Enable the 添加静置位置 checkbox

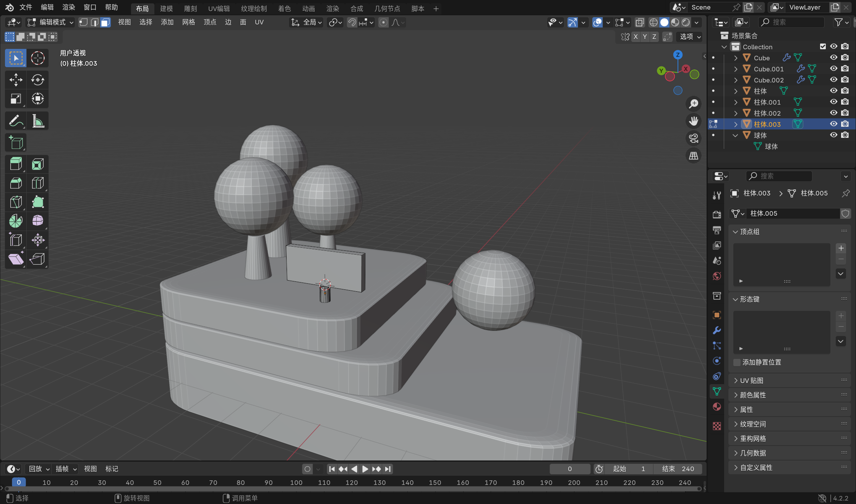tap(737, 362)
